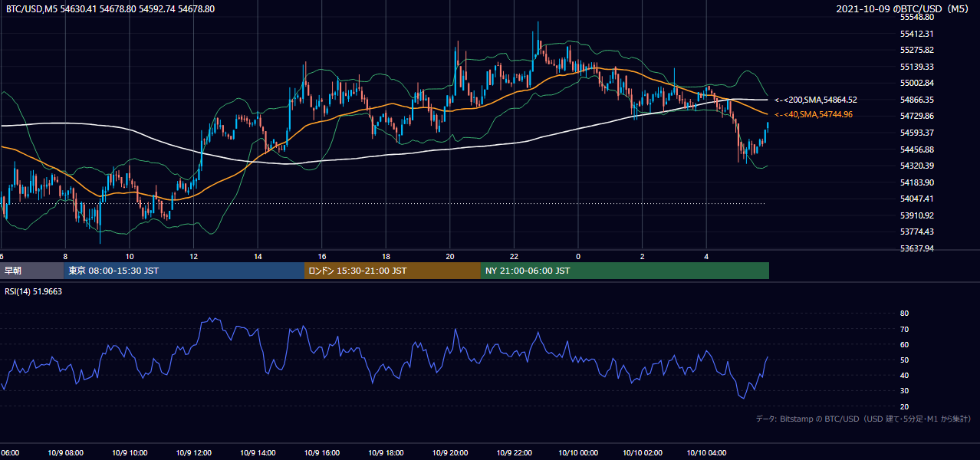Click hour label 0 under the price chart
980x460 pixels.
coord(578,256)
